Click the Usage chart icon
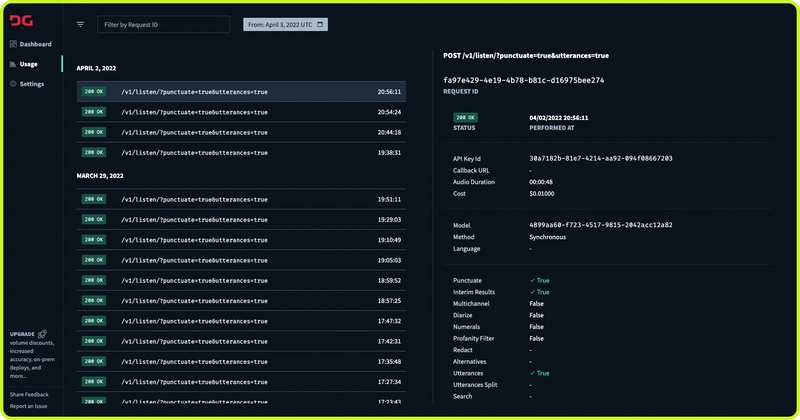Screen dimensions: 800x420 [13, 64]
